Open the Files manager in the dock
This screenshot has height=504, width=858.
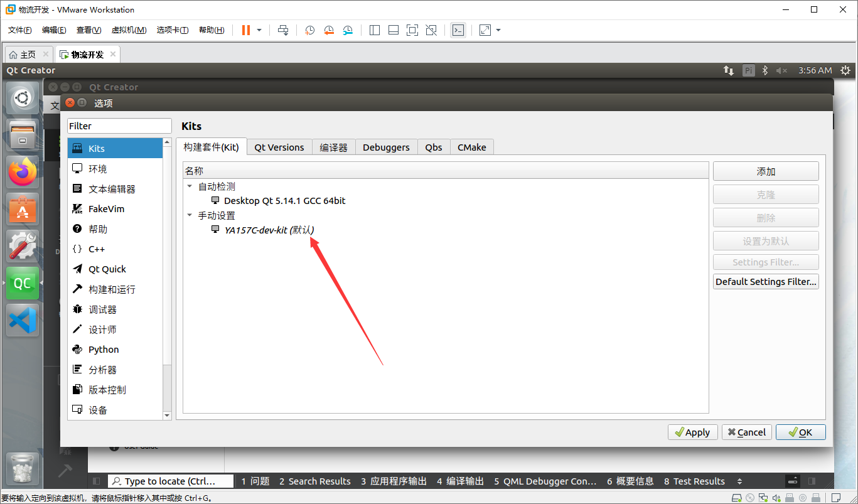coord(23,134)
